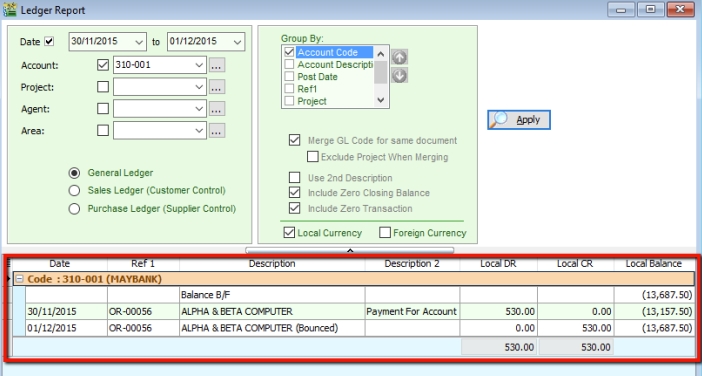Open the Area dropdown arrow
The image size is (702, 376).
(199, 131)
